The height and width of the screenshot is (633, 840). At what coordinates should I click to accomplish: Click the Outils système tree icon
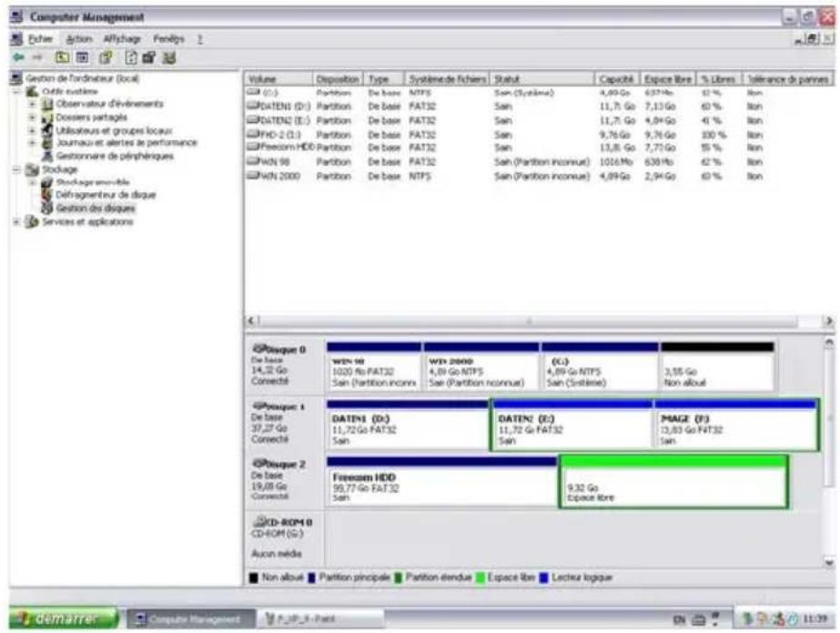tap(33, 92)
